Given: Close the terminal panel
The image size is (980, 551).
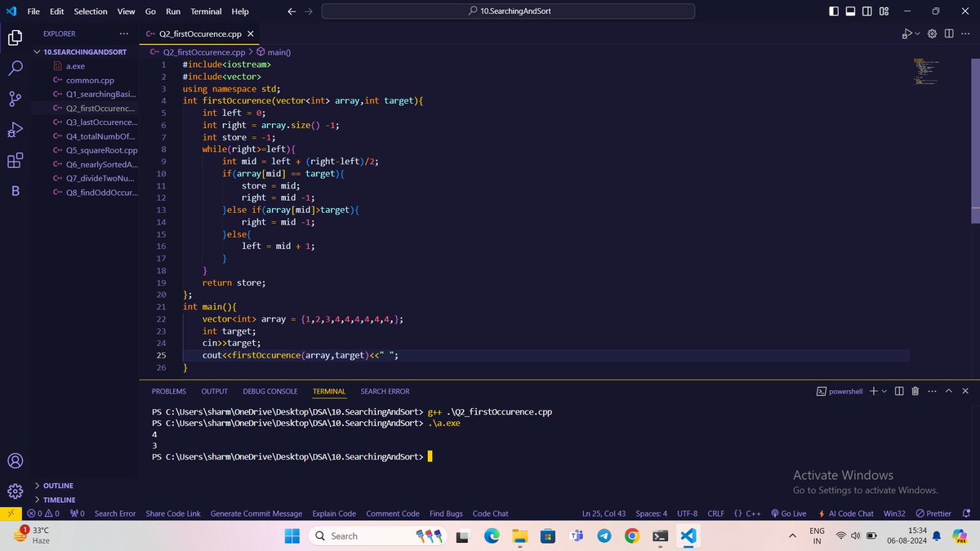Looking at the screenshot, I should 965,391.
